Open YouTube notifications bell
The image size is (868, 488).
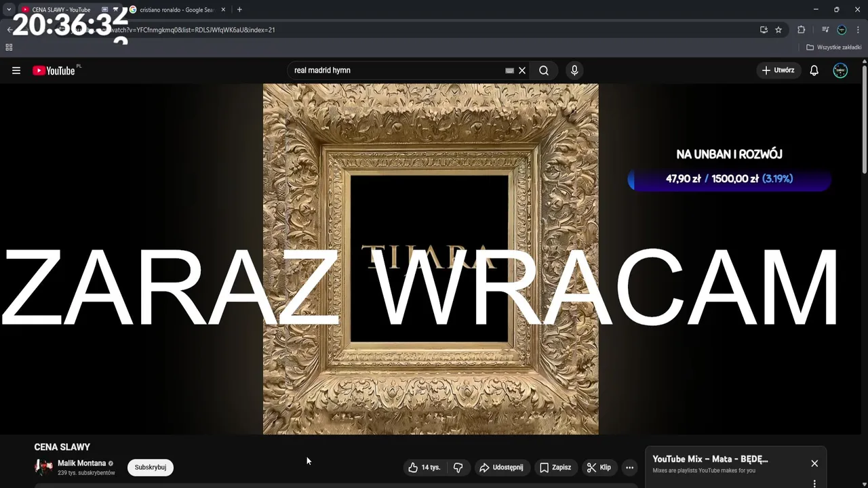point(814,70)
